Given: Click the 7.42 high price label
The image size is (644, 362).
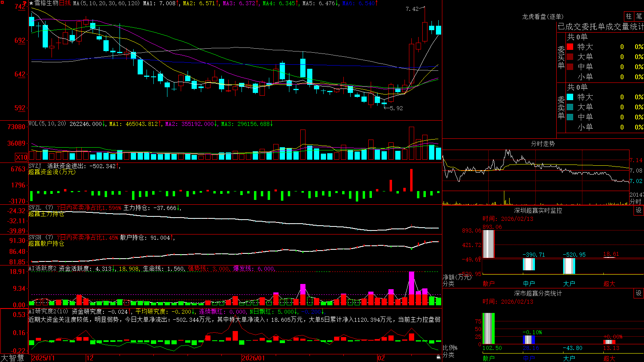Looking at the screenshot, I should [x=412, y=9].
